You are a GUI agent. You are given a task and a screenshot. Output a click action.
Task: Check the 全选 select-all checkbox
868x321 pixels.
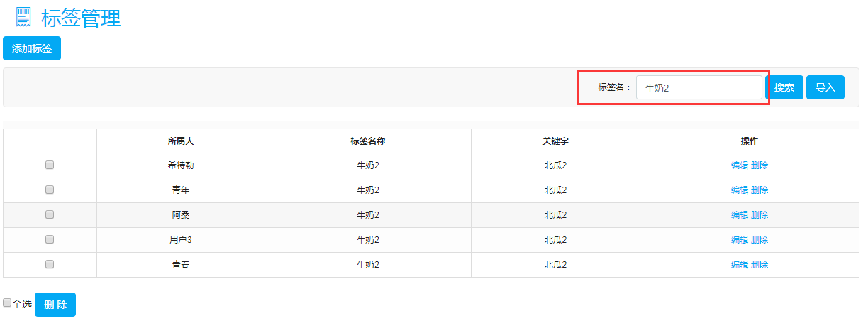[x=7, y=303]
